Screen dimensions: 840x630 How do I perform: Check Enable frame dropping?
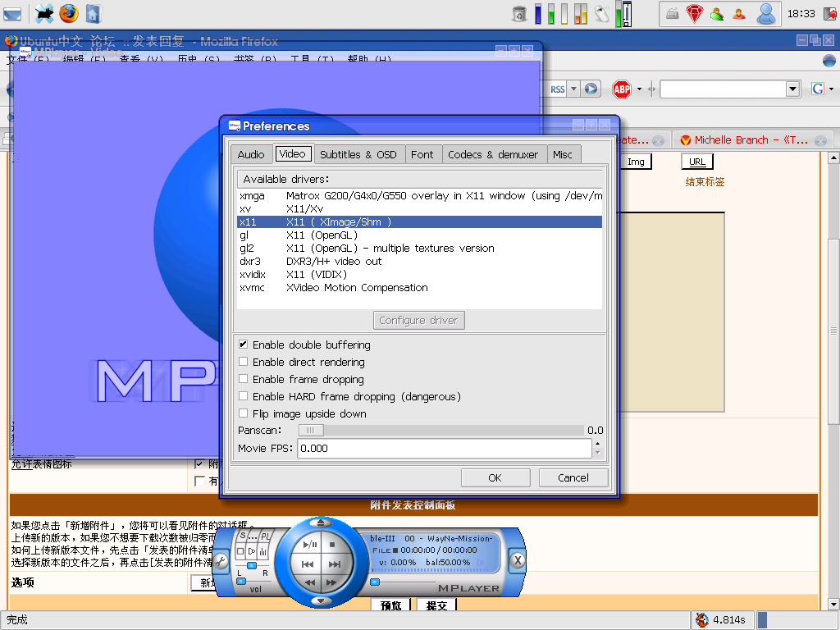(x=243, y=379)
